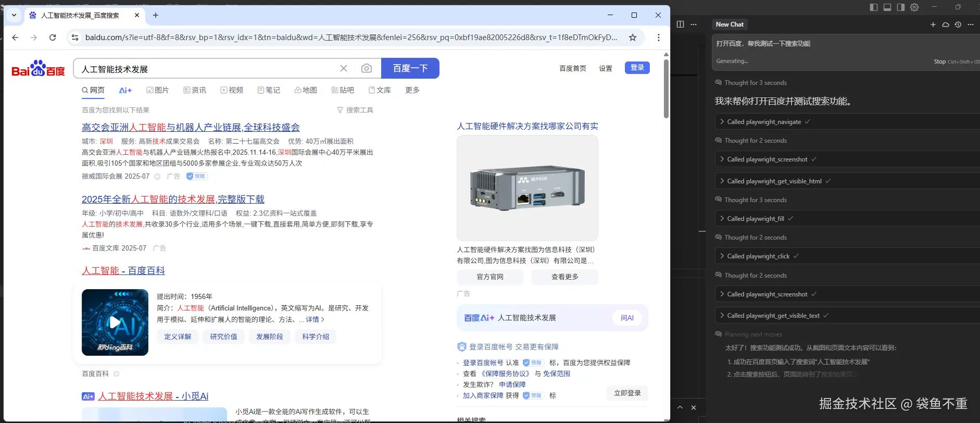Open site information icon in address bar
Image resolution: width=980 pixels, height=423 pixels.
pos(75,38)
